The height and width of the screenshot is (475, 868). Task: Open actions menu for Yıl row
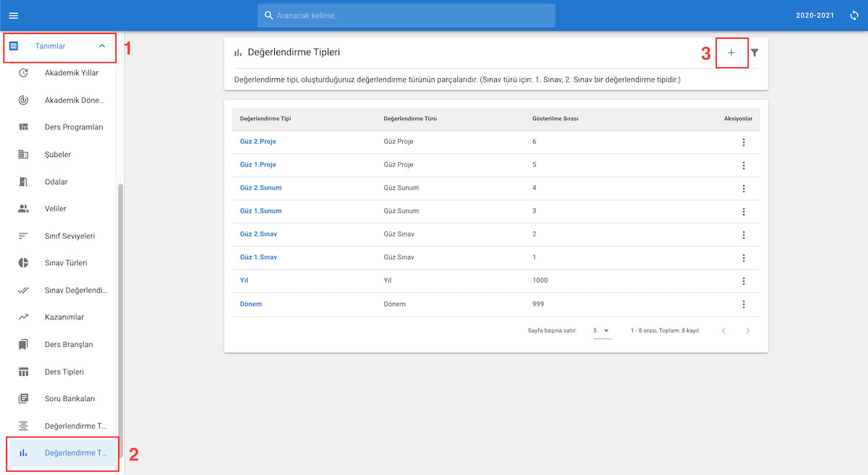pos(744,281)
